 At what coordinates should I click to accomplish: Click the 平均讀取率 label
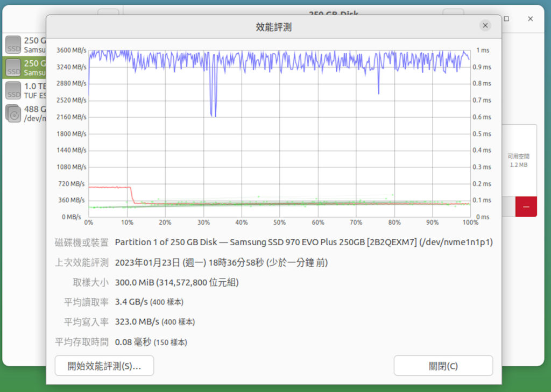click(x=86, y=302)
